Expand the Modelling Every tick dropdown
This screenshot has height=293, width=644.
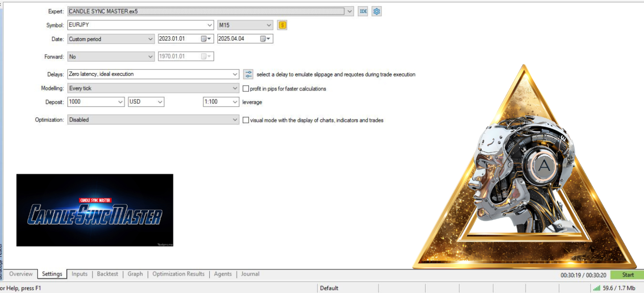coord(235,88)
